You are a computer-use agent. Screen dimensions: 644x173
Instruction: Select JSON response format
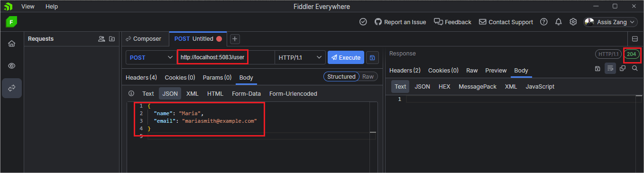pyautogui.click(x=422, y=86)
